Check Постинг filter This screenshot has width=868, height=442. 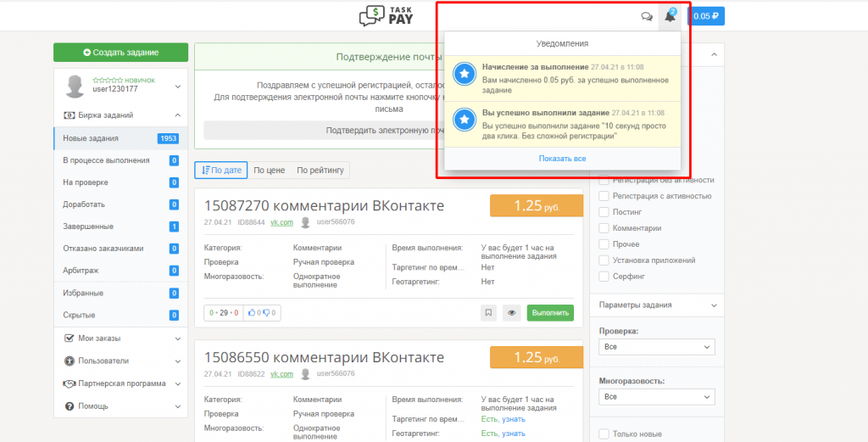[604, 212]
